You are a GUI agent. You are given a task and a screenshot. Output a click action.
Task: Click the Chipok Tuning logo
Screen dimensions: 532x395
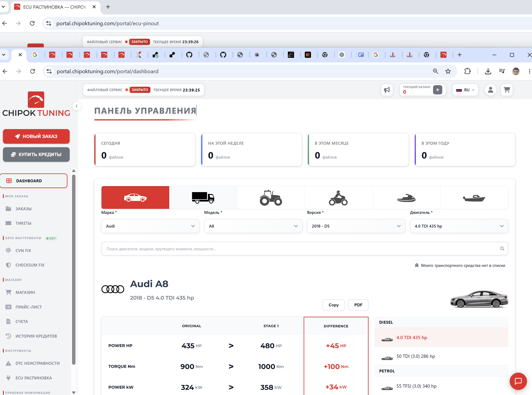click(36, 104)
